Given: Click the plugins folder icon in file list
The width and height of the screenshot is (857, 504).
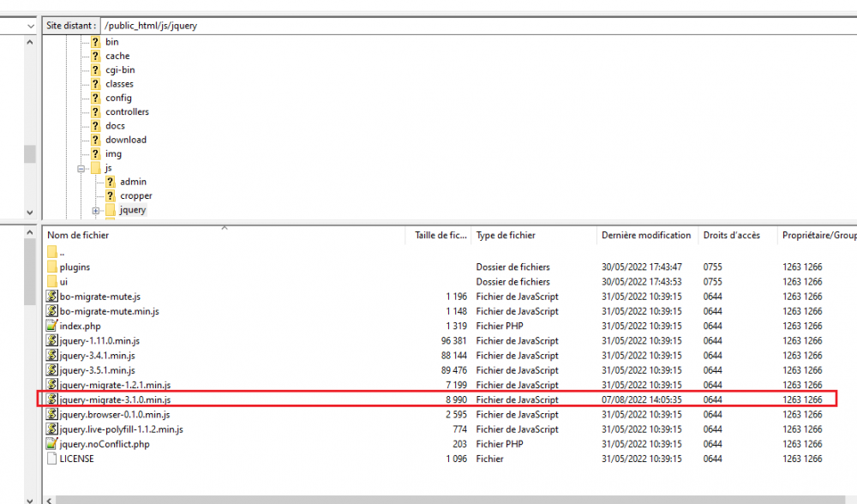Looking at the screenshot, I should pyautogui.click(x=52, y=267).
